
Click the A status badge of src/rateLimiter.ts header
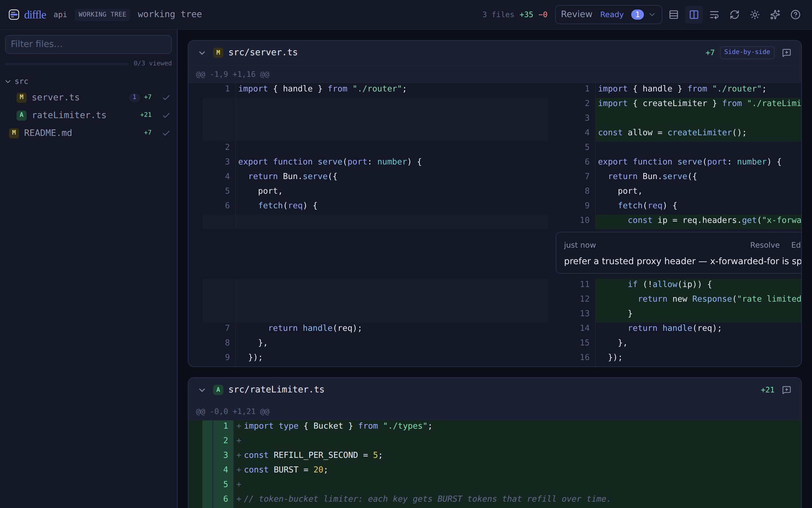click(218, 390)
